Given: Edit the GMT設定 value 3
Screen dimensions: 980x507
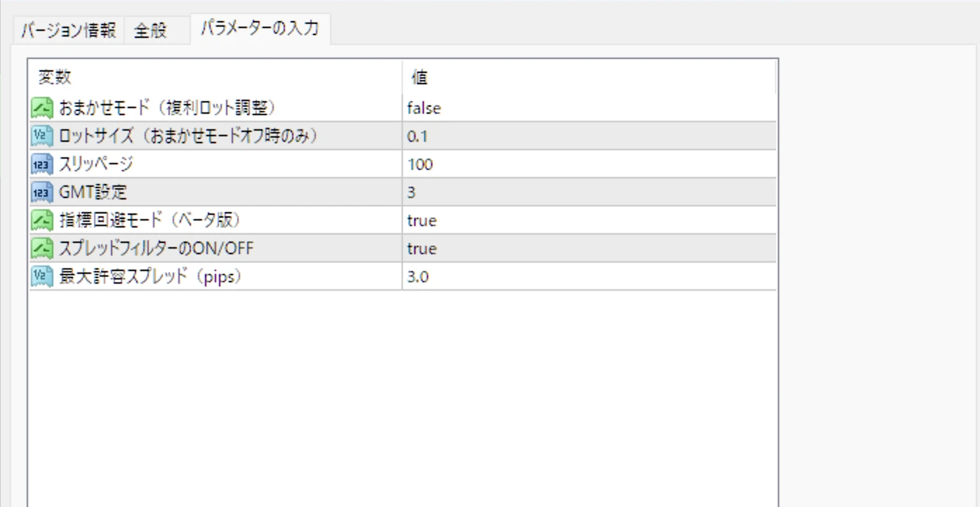Looking at the screenshot, I should [411, 192].
